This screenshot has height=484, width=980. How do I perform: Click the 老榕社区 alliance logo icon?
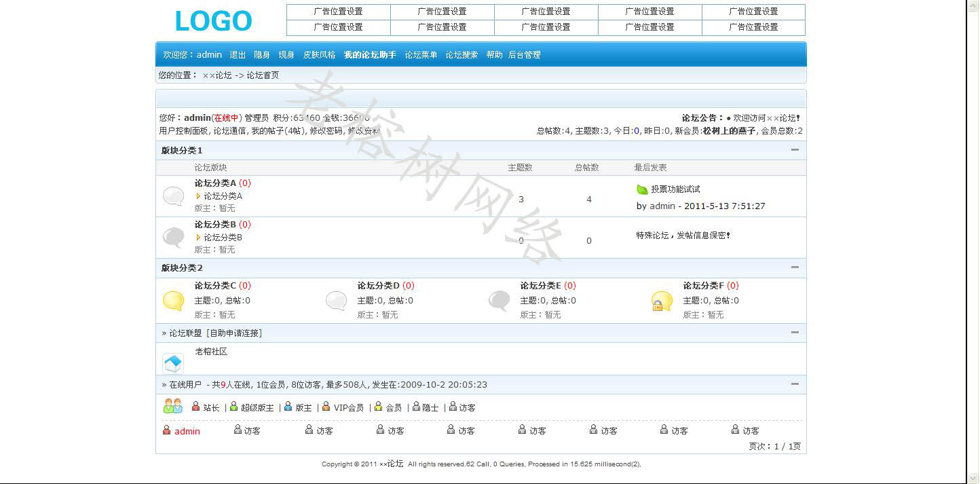click(x=173, y=363)
